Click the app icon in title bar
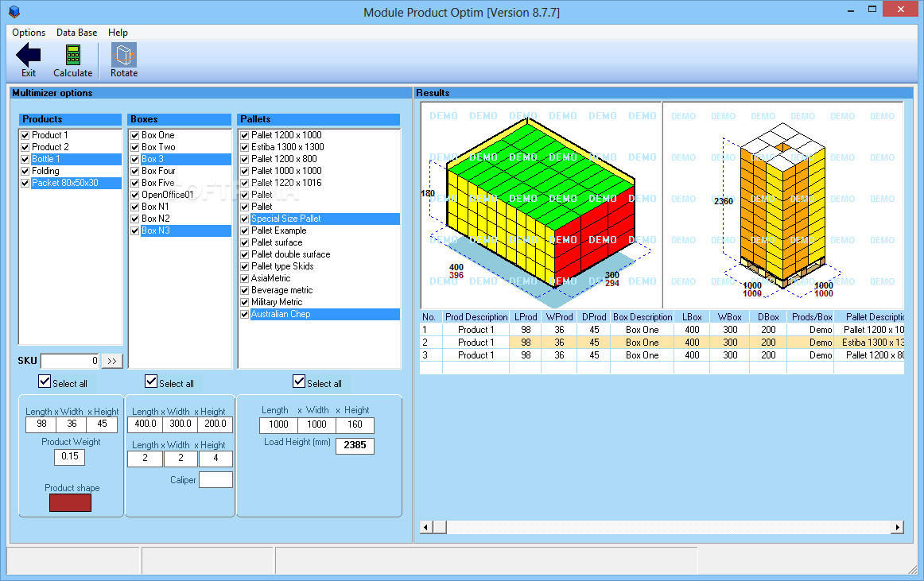Image resolution: width=924 pixels, height=581 pixels. tap(14, 12)
